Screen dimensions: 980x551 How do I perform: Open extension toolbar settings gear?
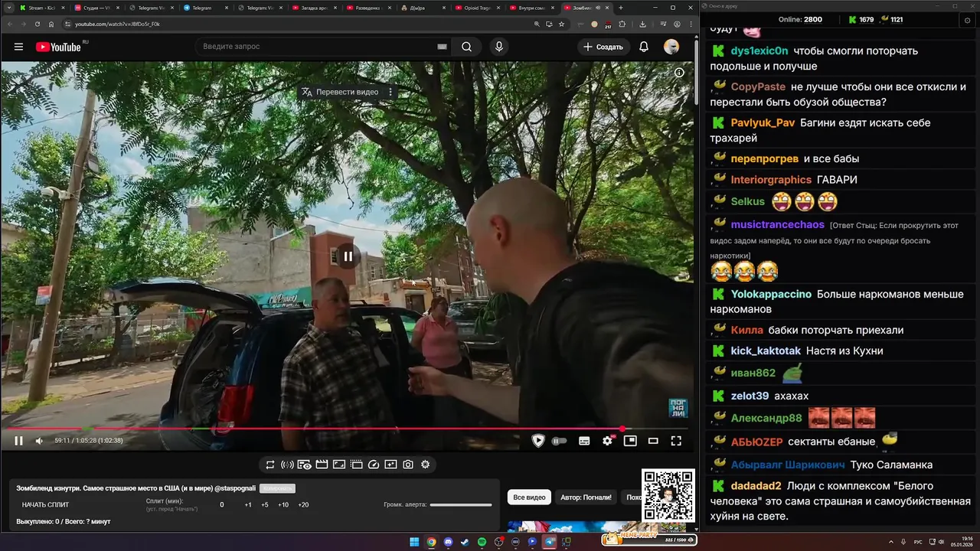[x=426, y=465]
